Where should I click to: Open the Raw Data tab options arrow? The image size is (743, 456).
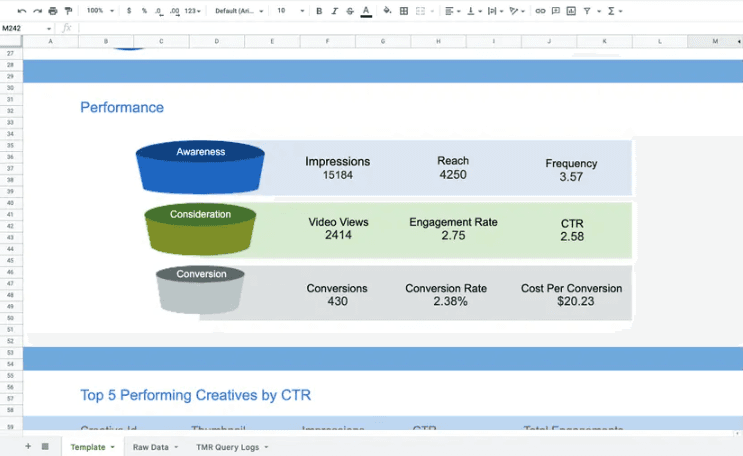[176, 447]
